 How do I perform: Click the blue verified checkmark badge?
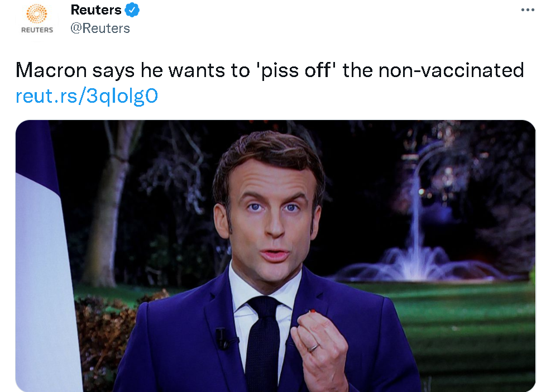click(x=132, y=10)
